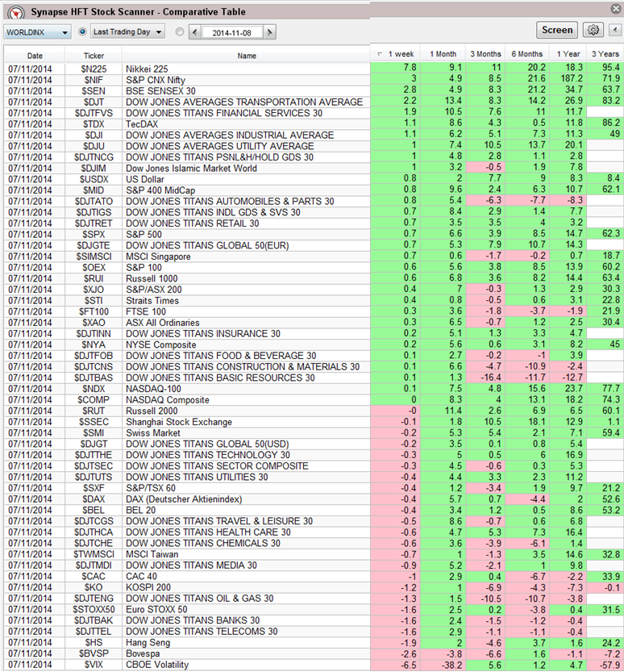
Task: Select the custom date radio button
Action: (x=179, y=32)
